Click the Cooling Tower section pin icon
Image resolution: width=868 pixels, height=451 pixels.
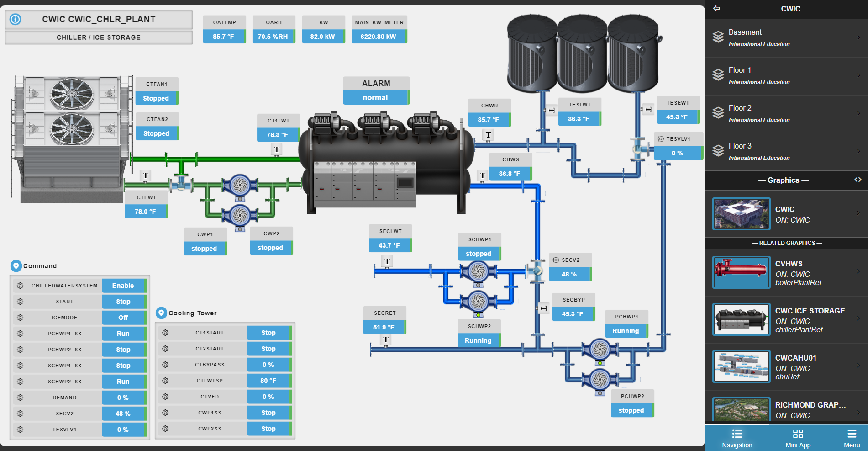pyautogui.click(x=161, y=313)
